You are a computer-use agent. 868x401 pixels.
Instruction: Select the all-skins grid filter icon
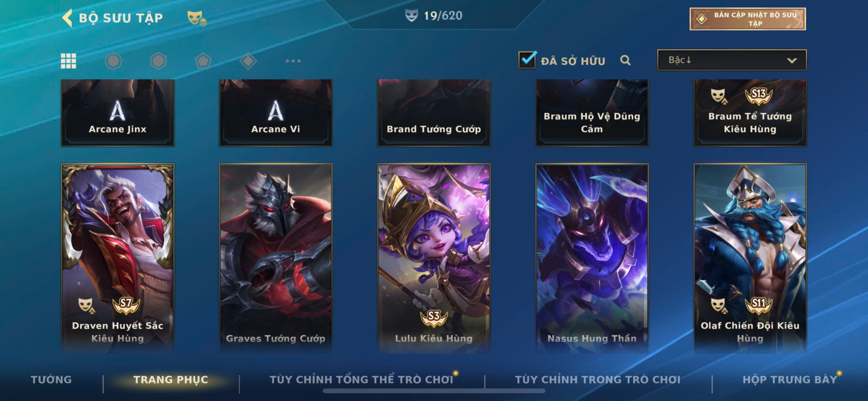coord(68,61)
